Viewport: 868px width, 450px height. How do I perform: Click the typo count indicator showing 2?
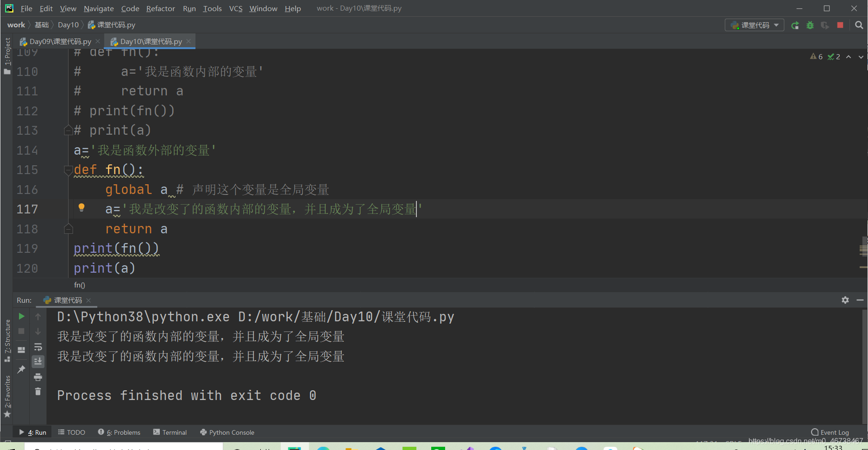[x=834, y=57]
